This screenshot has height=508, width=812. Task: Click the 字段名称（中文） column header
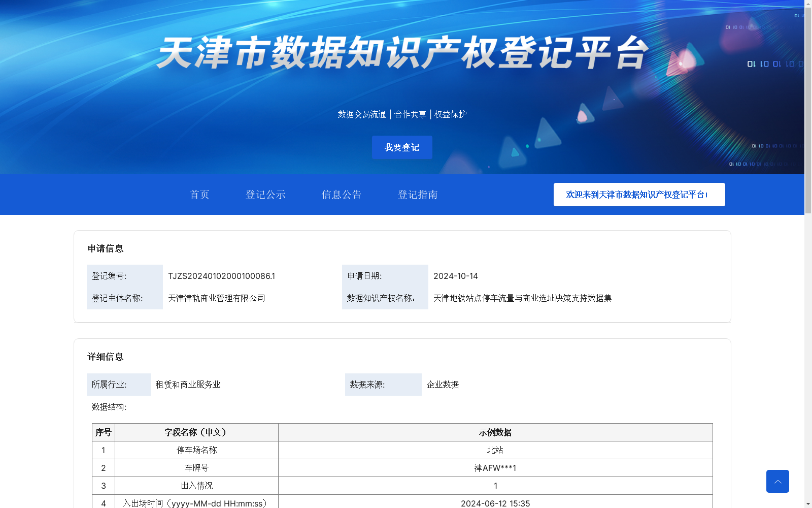[x=197, y=432]
